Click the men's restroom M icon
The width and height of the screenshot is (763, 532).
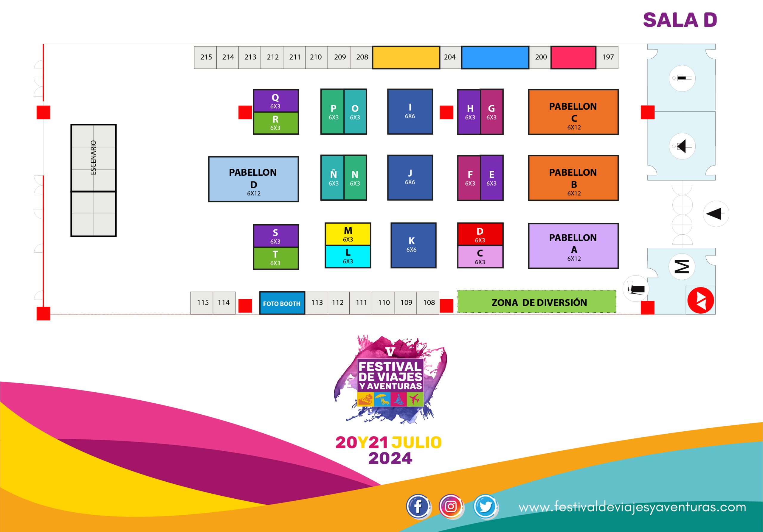(682, 266)
